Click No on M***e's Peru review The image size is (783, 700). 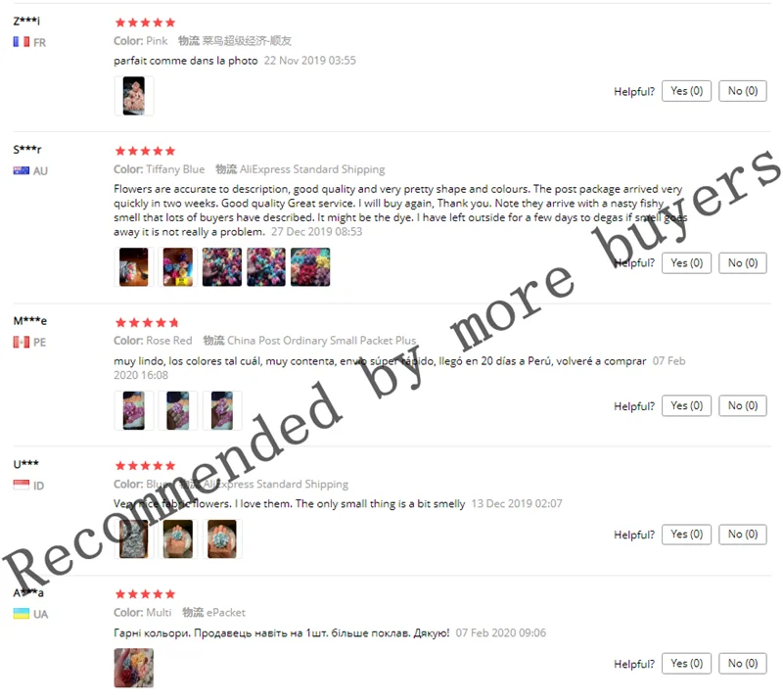[743, 405]
